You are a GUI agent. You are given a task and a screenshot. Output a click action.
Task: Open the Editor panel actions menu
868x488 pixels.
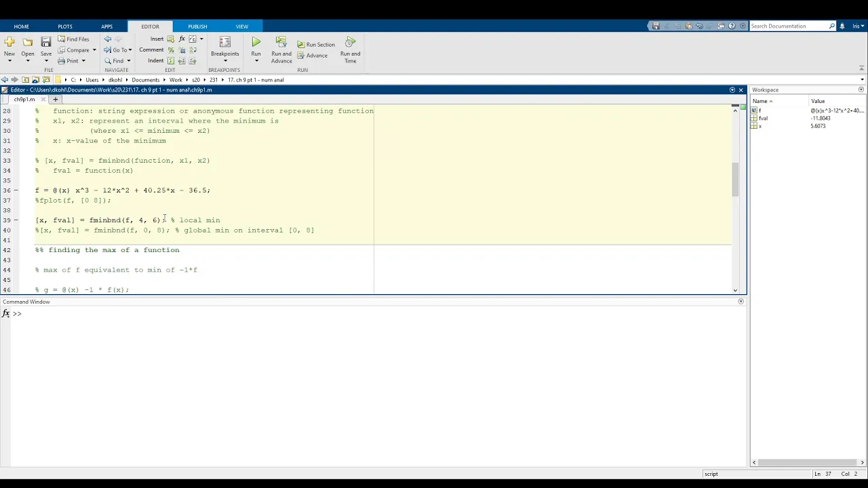click(732, 89)
